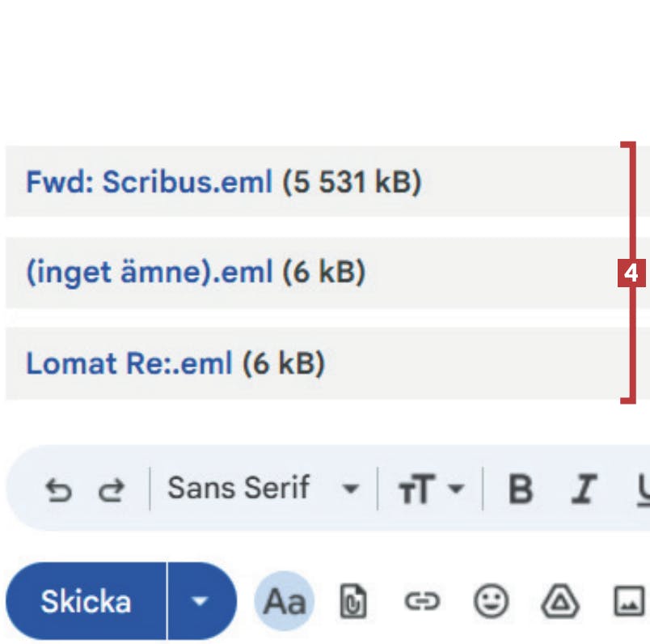Expand the text size dropdown
Viewport: 650px width, 644px height.
click(430, 489)
